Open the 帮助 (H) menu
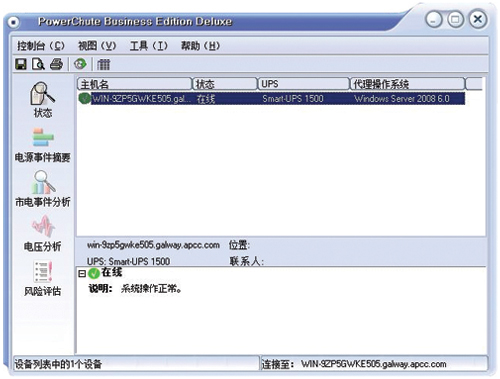The height and width of the screenshot is (379, 500). pyautogui.click(x=200, y=46)
